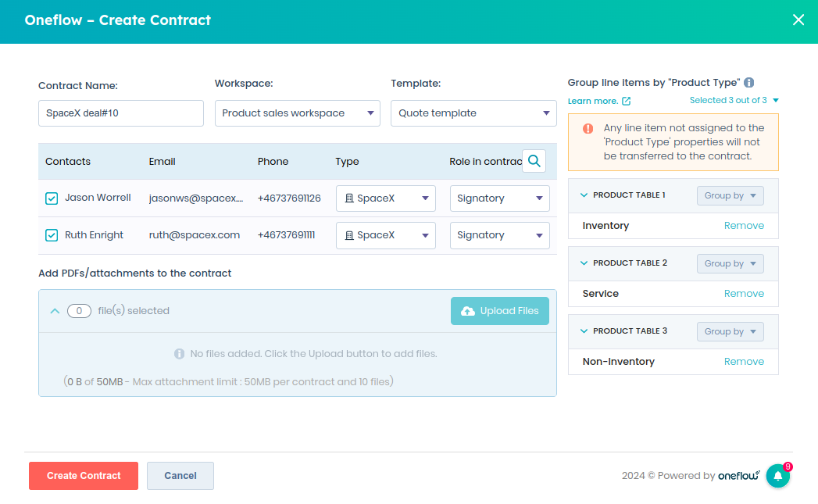818x504 pixels.
Task: Click the Phone column header
Action: point(273,162)
